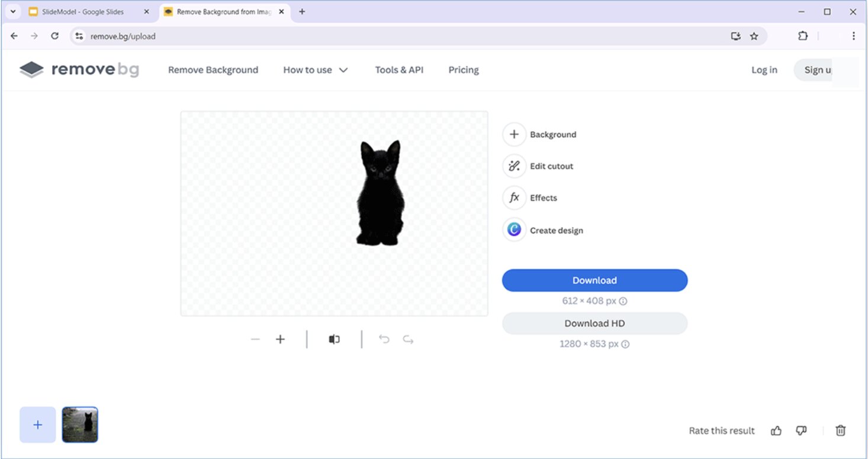Open the Chrome three-dot menu
The image size is (868, 459).
point(853,36)
